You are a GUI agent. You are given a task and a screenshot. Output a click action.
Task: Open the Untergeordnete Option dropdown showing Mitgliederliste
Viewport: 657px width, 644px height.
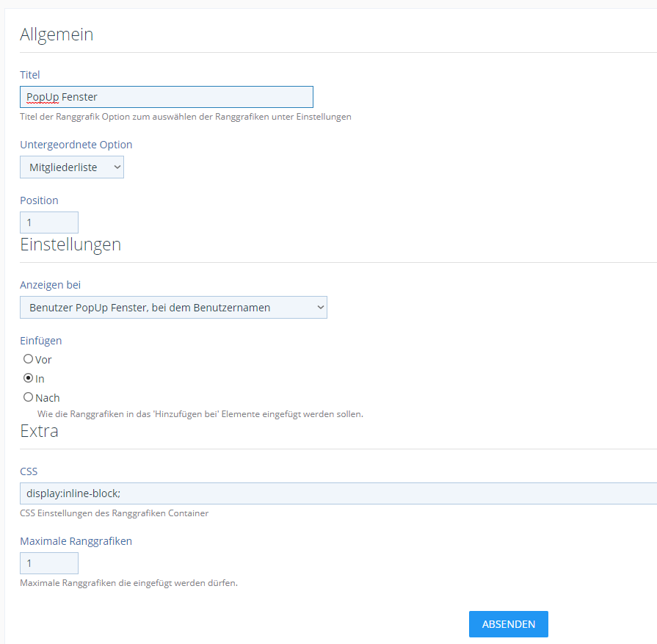[72, 167]
